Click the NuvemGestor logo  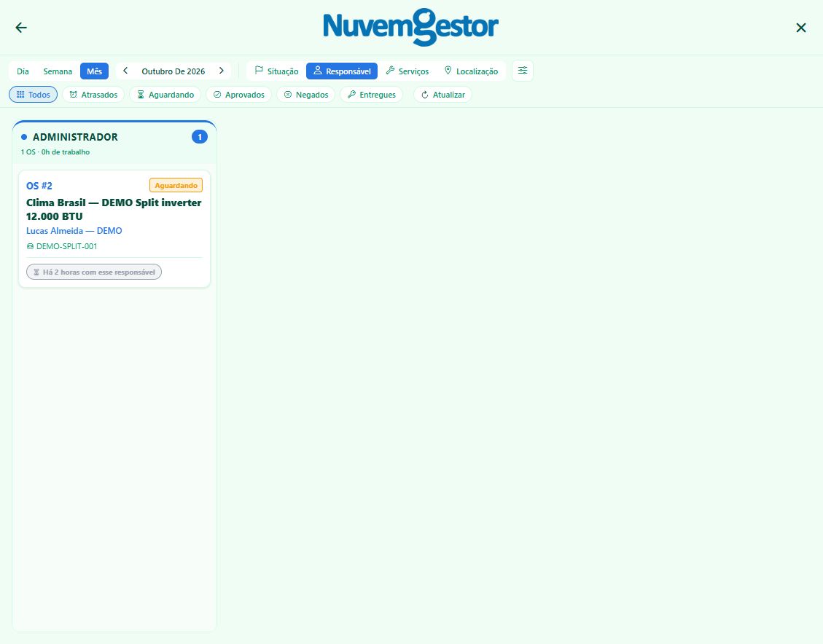tap(411, 27)
